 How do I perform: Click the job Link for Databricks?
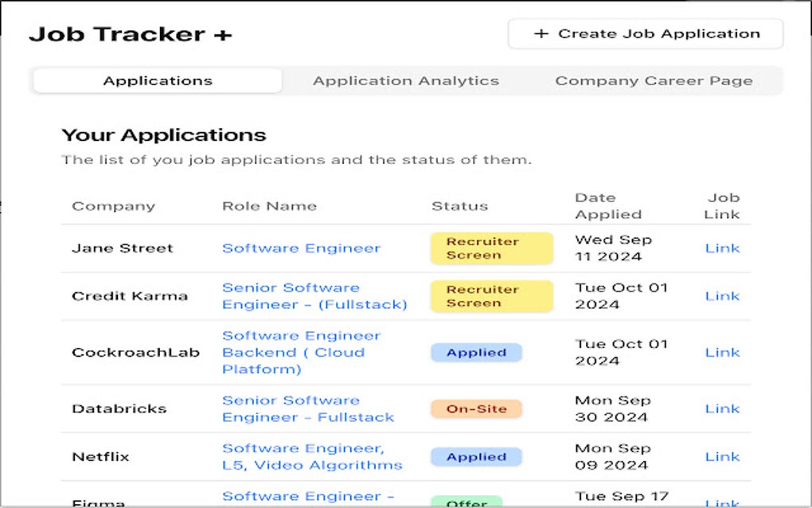point(722,408)
